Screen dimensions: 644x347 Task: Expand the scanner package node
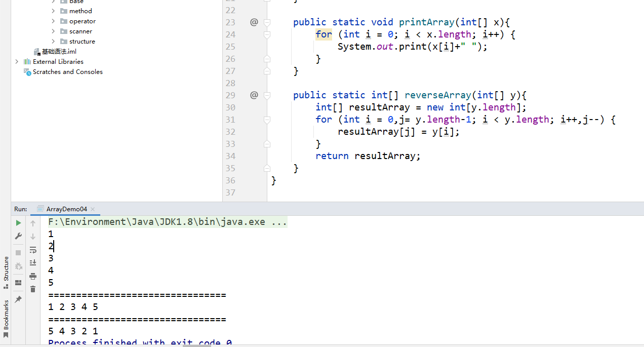pyautogui.click(x=53, y=31)
